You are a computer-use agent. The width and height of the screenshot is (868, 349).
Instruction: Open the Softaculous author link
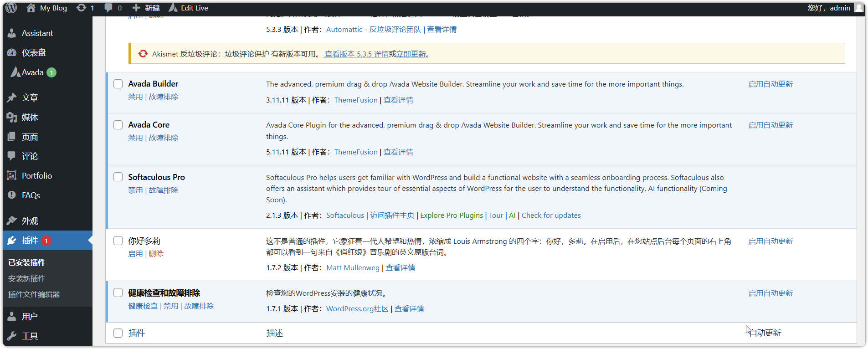[x=345, y=215]
